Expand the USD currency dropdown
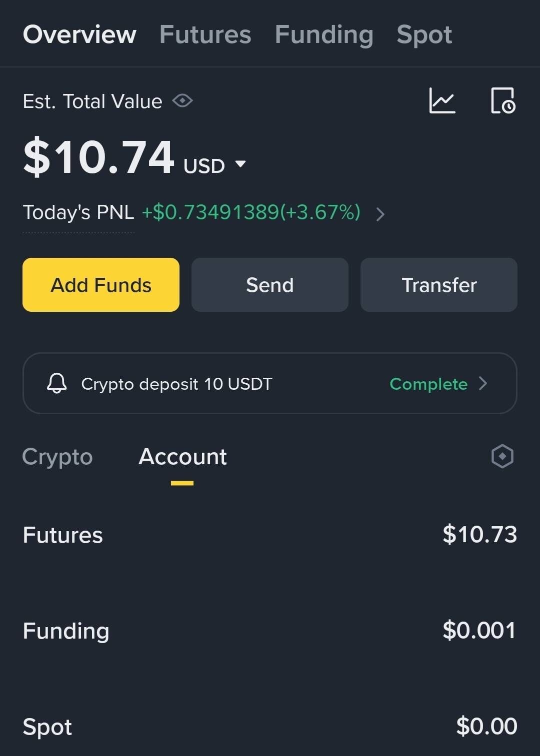The width and height of the screenshot is (540, 756). [240, 164]
